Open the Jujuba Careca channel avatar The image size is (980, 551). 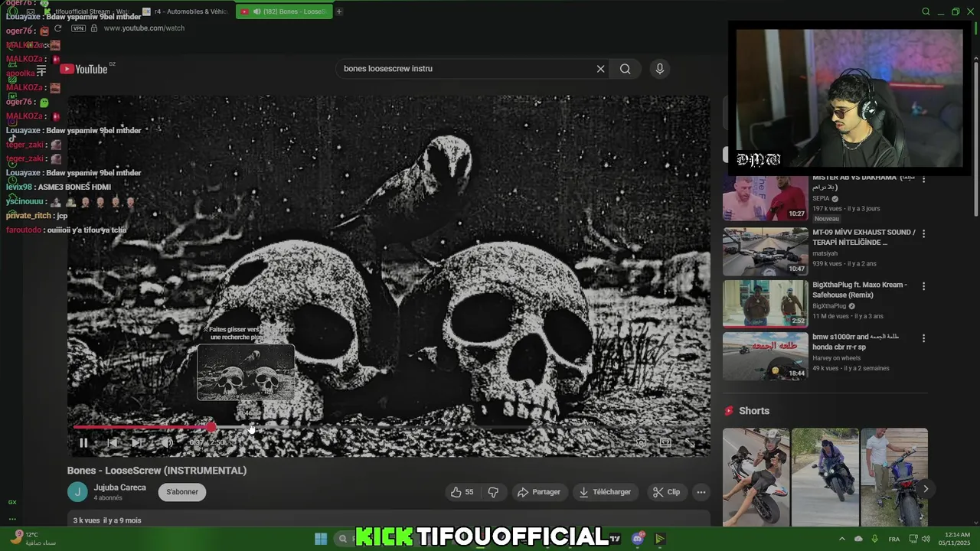click(77, 492)
